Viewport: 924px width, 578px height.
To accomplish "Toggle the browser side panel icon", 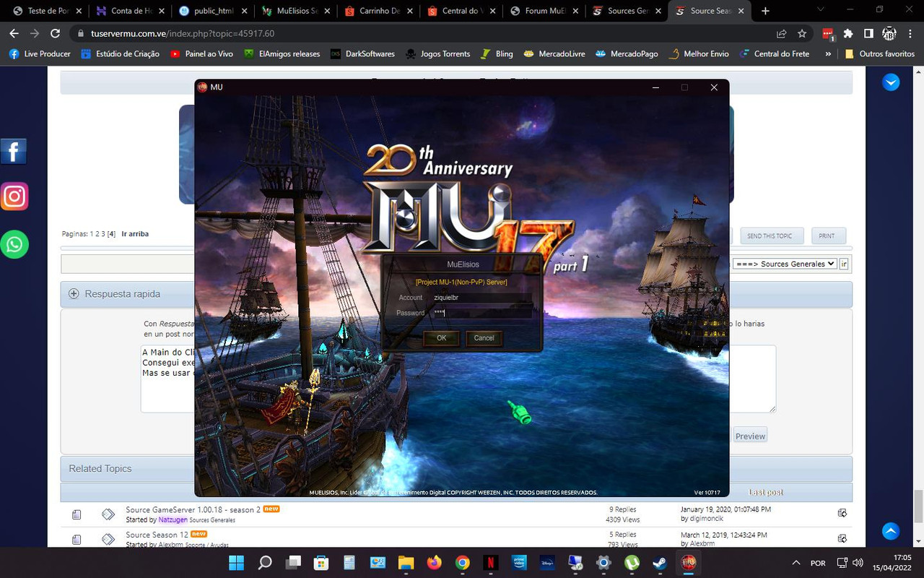I will pyautogui.click(x=868, y=33).
